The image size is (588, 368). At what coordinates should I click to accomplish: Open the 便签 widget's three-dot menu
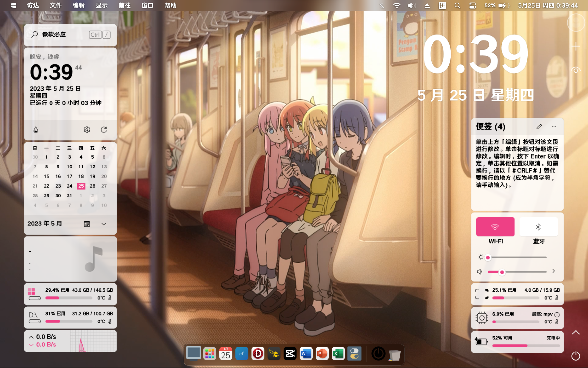click(554, 126)
